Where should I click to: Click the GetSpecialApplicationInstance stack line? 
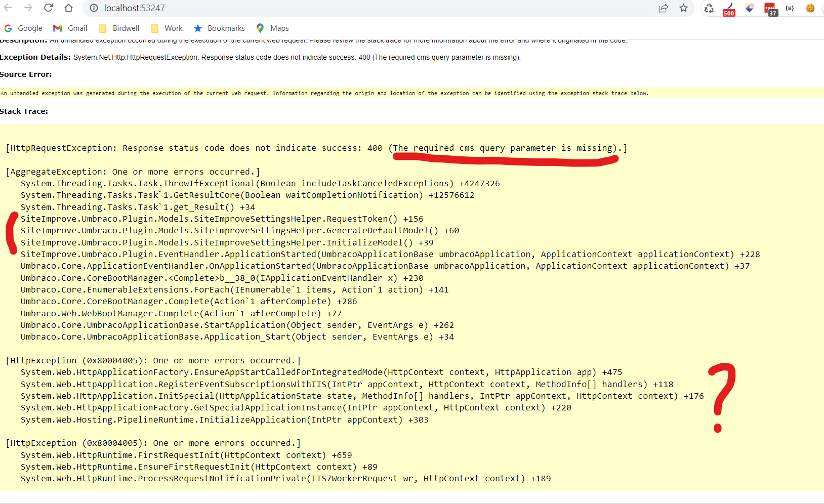click(296, 407)
